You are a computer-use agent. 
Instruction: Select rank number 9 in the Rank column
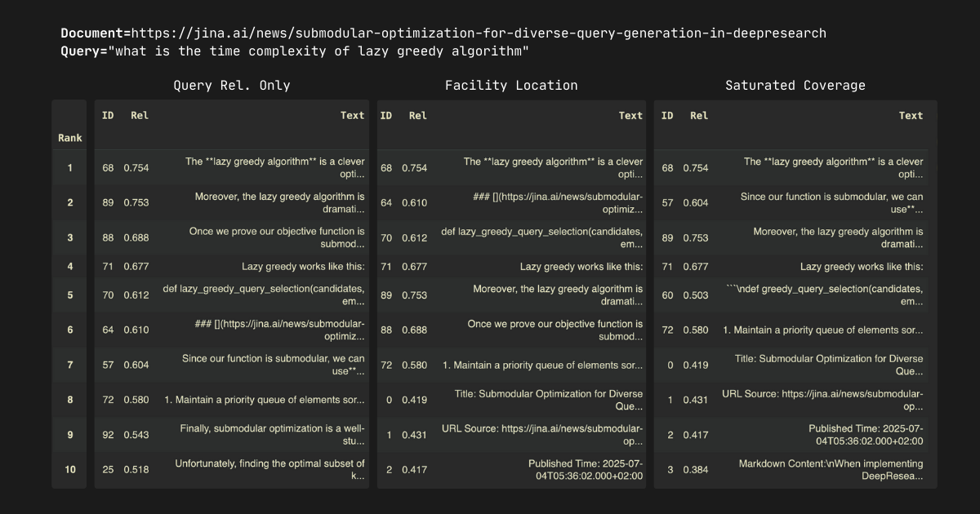(70, 435)
